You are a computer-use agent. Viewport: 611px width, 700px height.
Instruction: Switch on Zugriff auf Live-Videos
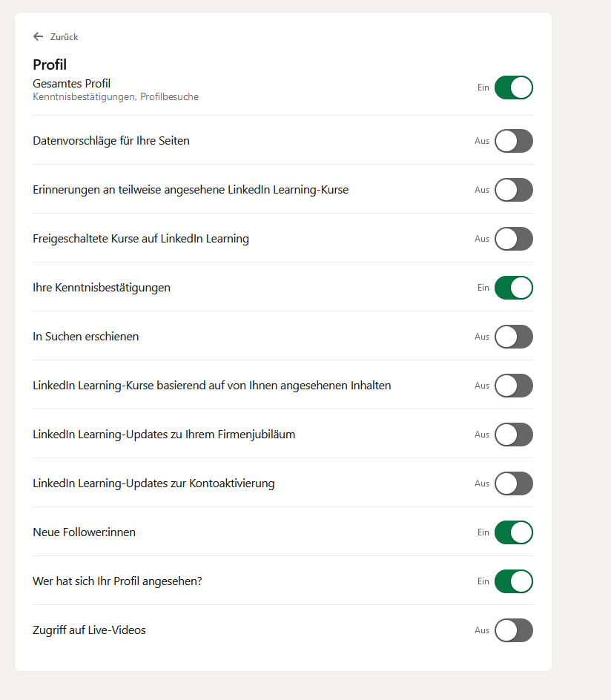coord(513,630)
